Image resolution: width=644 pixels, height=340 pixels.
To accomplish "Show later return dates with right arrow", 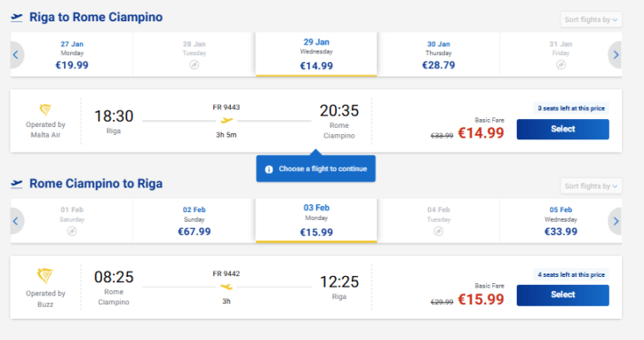I will (x=616, y=221).
